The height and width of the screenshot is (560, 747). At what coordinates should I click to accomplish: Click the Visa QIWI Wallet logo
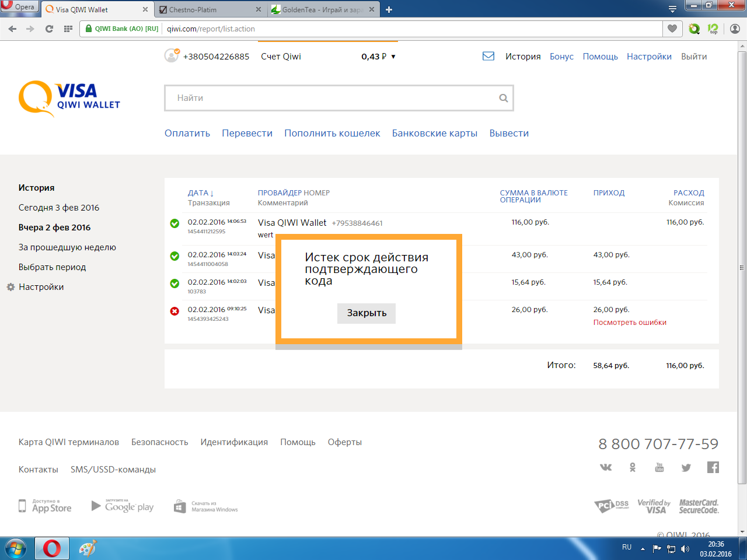point(69,98)
